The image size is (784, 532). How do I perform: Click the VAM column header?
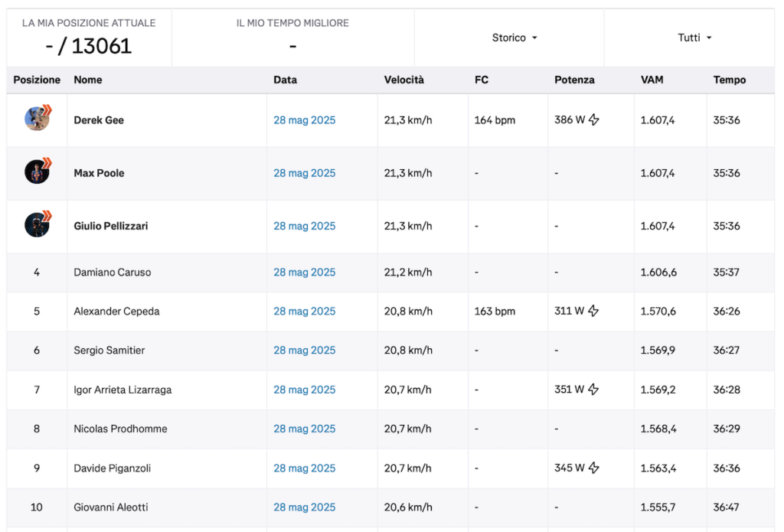652,80
